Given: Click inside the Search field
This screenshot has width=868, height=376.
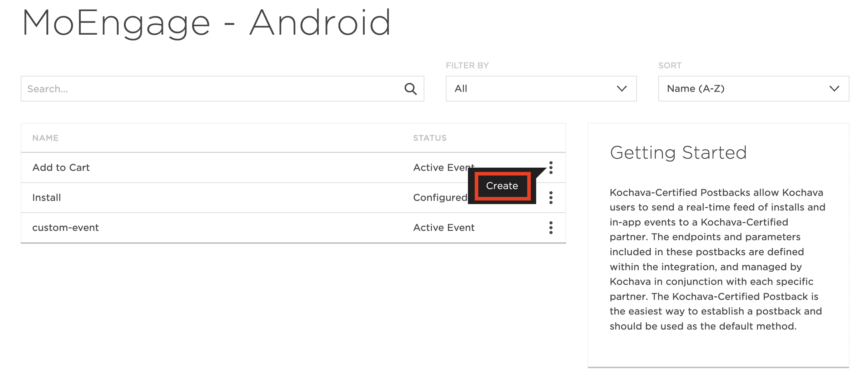Looking at the screenshot, I should (x=222, y=89).
